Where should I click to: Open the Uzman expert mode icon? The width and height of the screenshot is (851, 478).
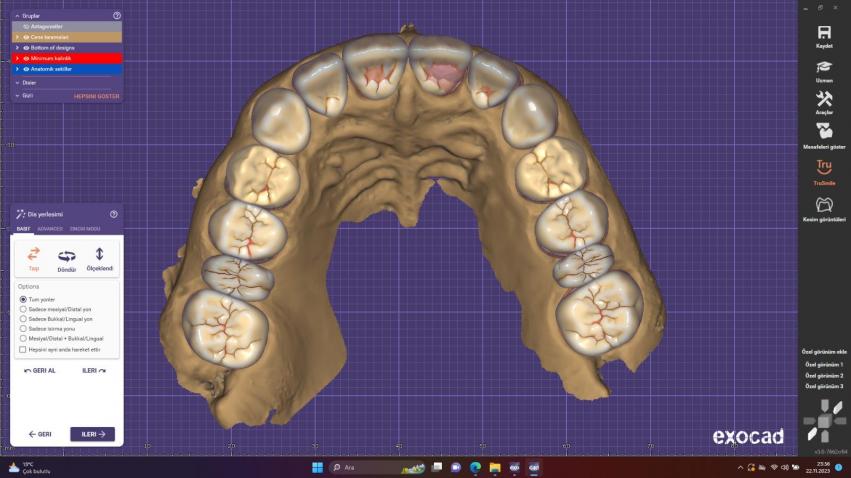[x=824, y=68]
